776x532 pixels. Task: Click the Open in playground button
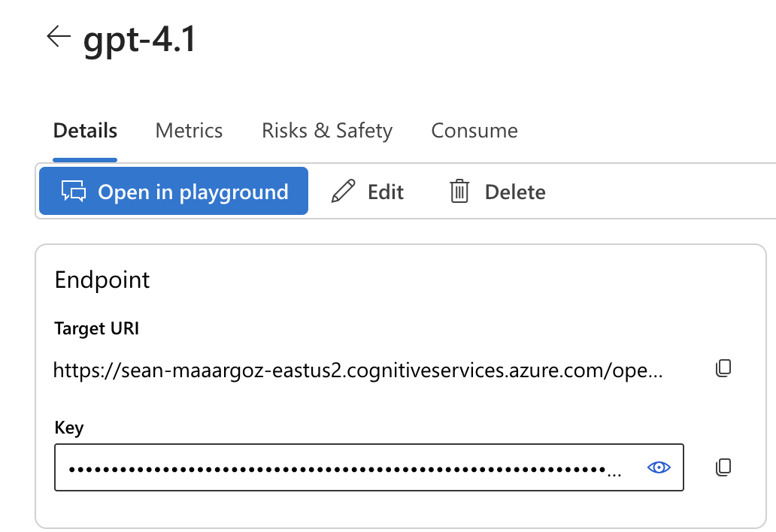(174, 192)
